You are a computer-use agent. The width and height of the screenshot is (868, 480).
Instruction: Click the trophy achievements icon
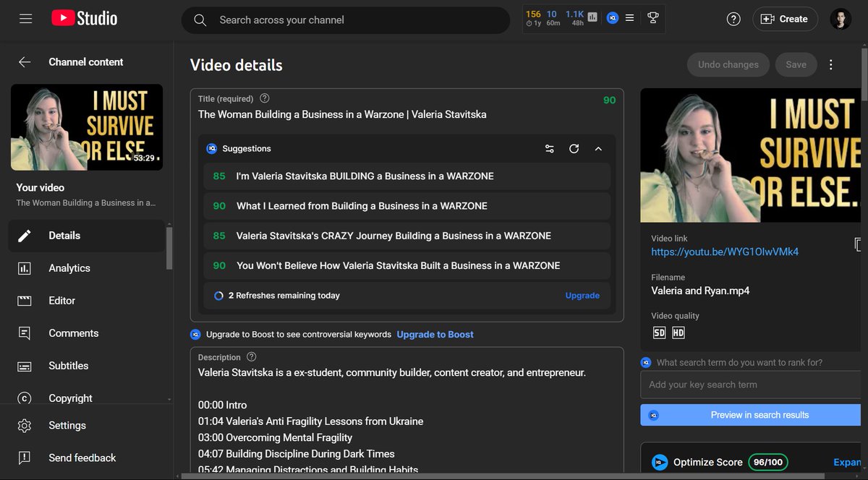point(652,17)
